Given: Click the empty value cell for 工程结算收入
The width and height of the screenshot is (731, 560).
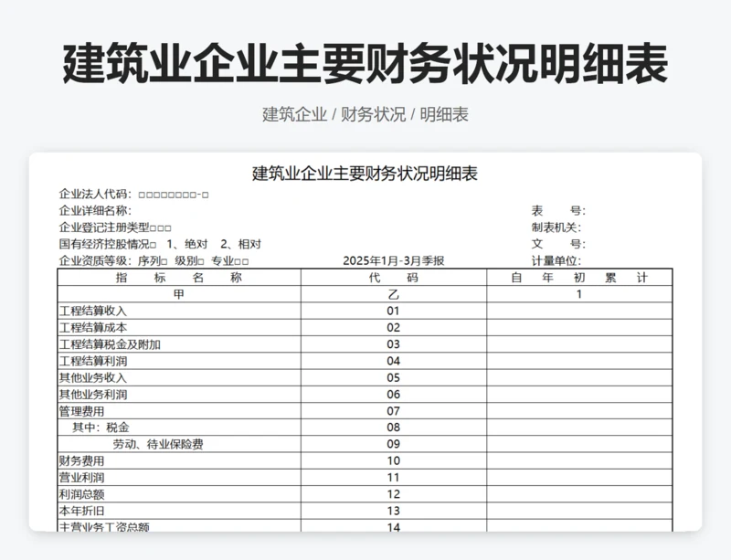Looking at the screenshot, I should point(579,311).
